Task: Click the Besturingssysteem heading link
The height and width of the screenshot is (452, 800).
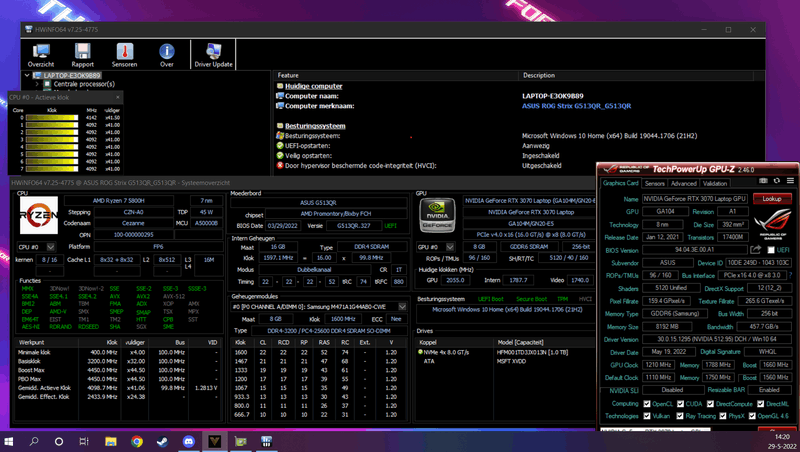Action: point(315,126)
